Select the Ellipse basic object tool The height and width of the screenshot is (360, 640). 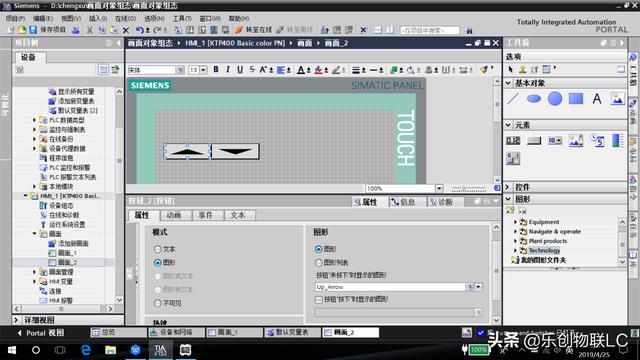(x=534, y=98)
